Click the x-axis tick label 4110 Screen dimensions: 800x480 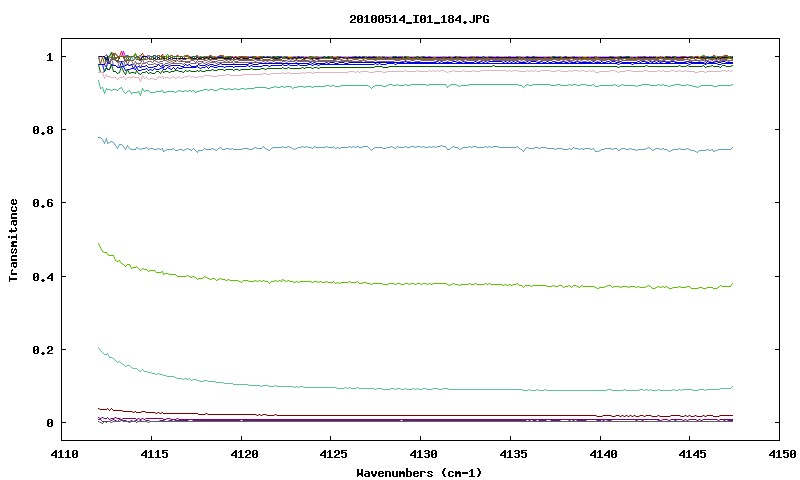click(65, 454)
